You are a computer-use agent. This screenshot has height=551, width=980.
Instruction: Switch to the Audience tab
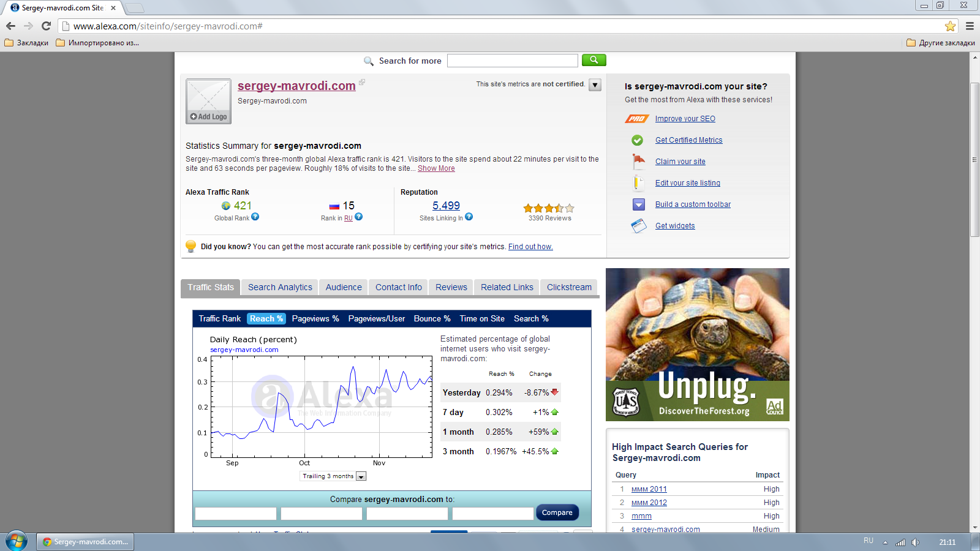point(344,287)
